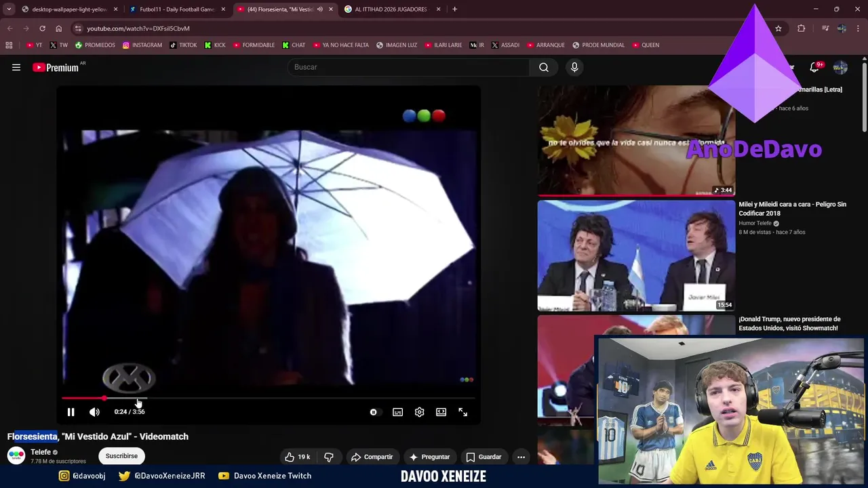Go to browser home page
Image resolution: width=868 pixels, height=488 pixels.
coord(58,28)
